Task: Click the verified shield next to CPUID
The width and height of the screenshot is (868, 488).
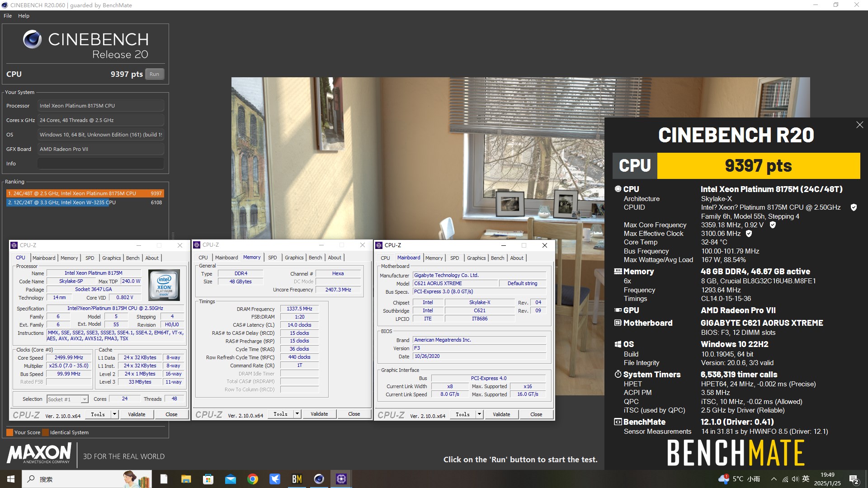Action: (854, 207)
